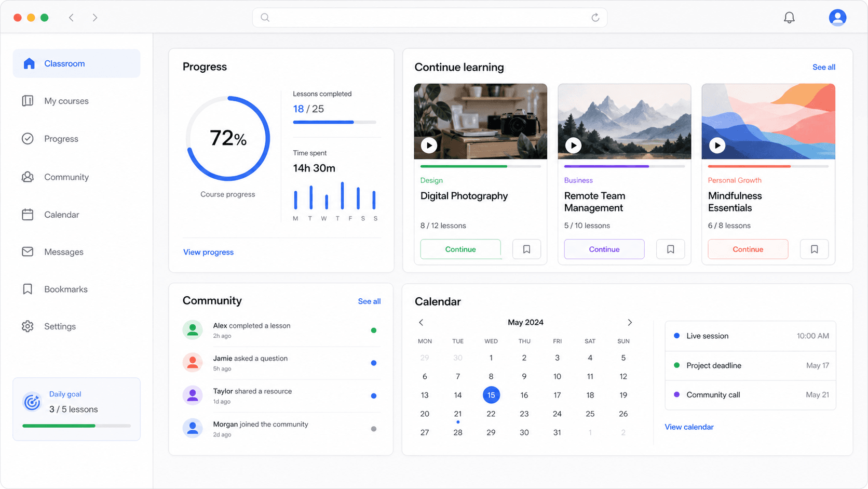Screen dimensions: 868x489
Task: Select May 31 on the calendar
Action: 557,432
